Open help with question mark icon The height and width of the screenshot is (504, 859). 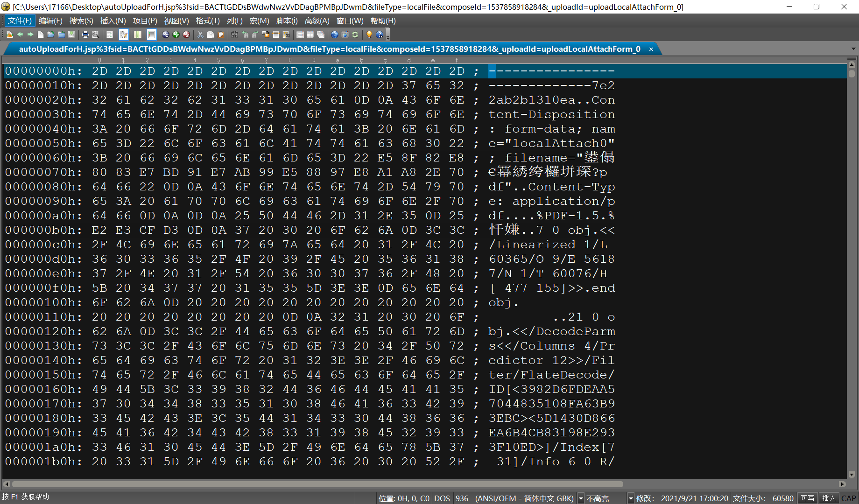tap(380, 35)
